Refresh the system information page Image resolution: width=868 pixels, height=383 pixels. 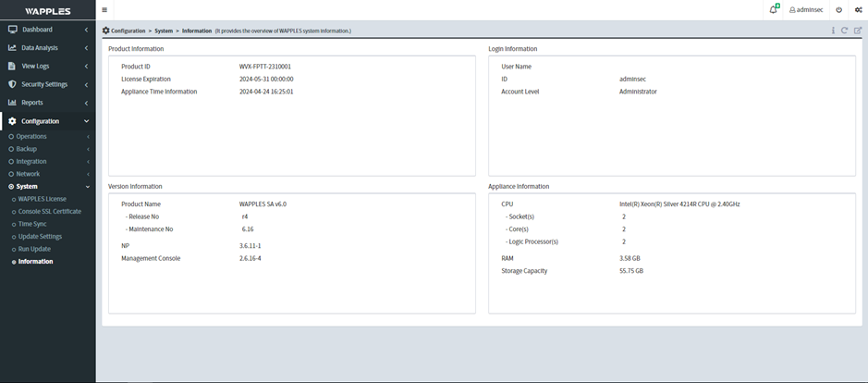pos(845,31)
